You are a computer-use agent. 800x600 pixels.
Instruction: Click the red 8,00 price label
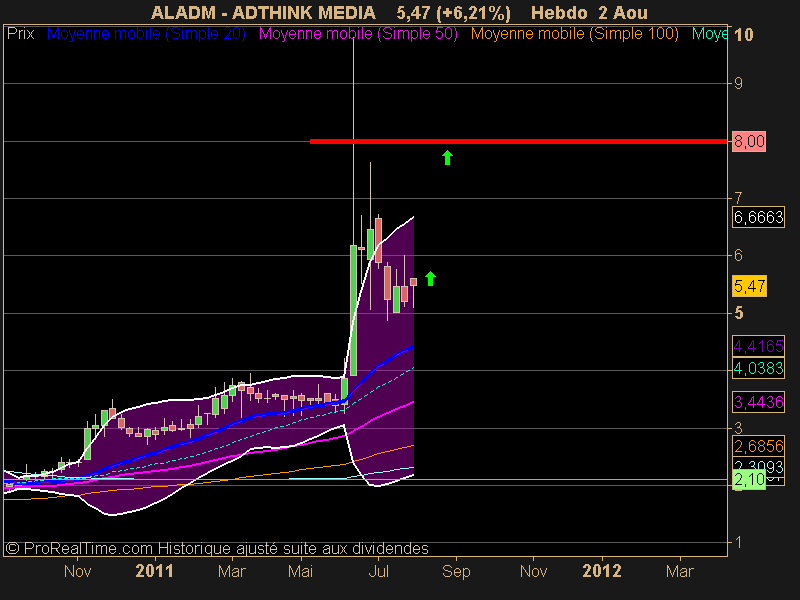749,141
